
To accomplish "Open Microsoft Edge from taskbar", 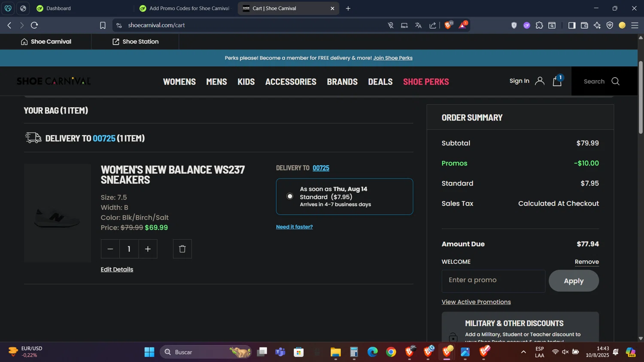I will [x=372, y=352].
